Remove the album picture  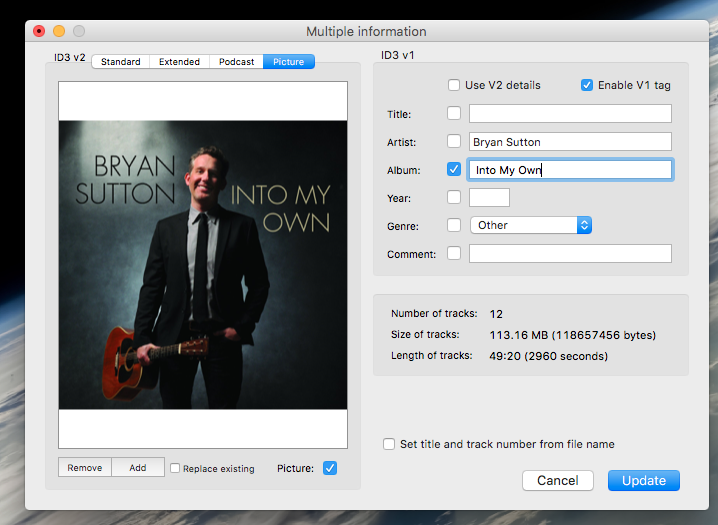coord(85,467)
